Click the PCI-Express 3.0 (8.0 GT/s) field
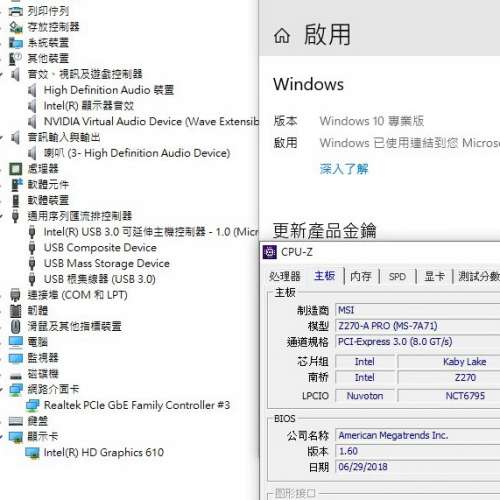500x500 pixels. click(x=418, y=342)
